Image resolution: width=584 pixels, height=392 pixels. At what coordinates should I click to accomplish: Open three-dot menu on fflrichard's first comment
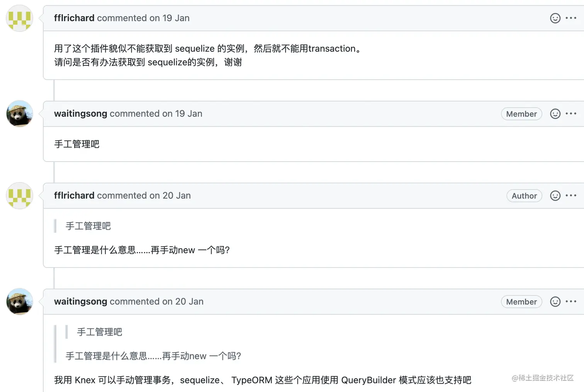571,18
